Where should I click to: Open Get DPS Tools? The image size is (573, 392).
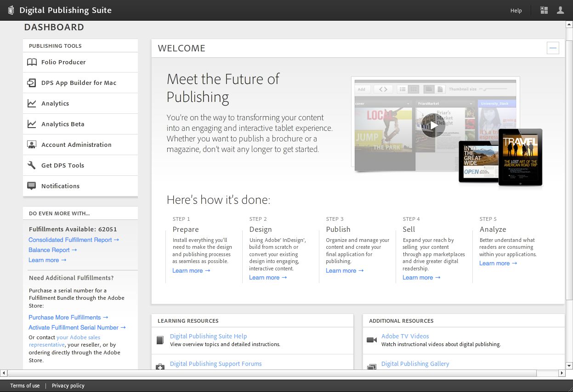point(80,165)
